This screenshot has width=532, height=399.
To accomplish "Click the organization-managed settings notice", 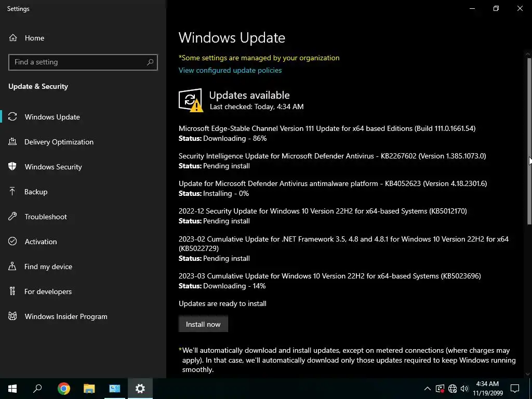I will pyautogui.click(x=259, y=58).
